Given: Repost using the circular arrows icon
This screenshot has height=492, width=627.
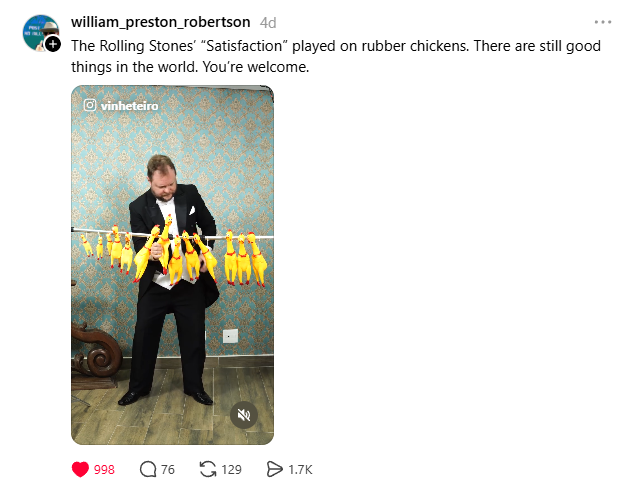Looking at the screenshot, I should [208, 469].
